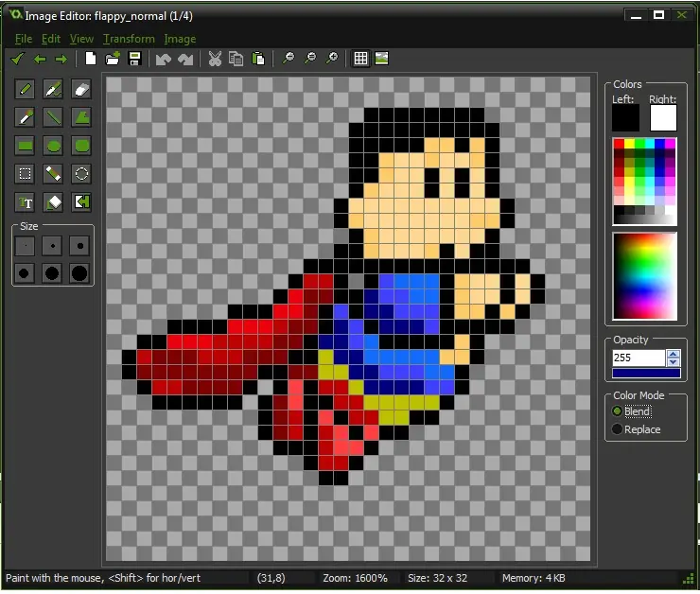Click the green checkmark to accept changes
The width and height of the screenshot is (700, 594).
click(x=17, y=59)
